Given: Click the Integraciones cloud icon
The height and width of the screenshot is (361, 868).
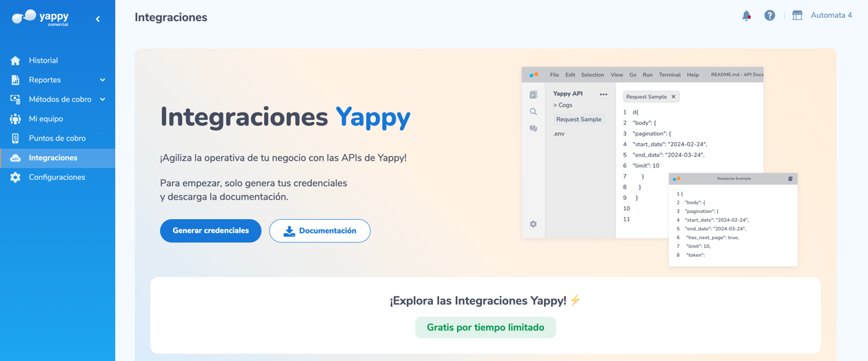Looking at the screenshot, I should [15, 158].
